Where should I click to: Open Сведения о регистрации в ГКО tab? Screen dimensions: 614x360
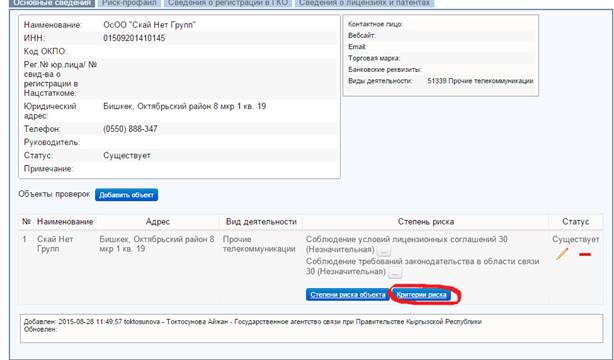click(228, 3)
